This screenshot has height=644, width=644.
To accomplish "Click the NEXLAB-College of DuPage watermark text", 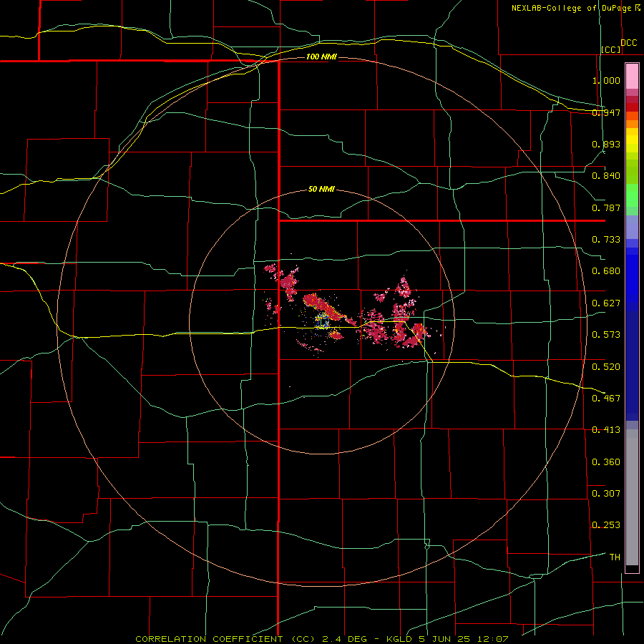I will [x=575, y=8].
